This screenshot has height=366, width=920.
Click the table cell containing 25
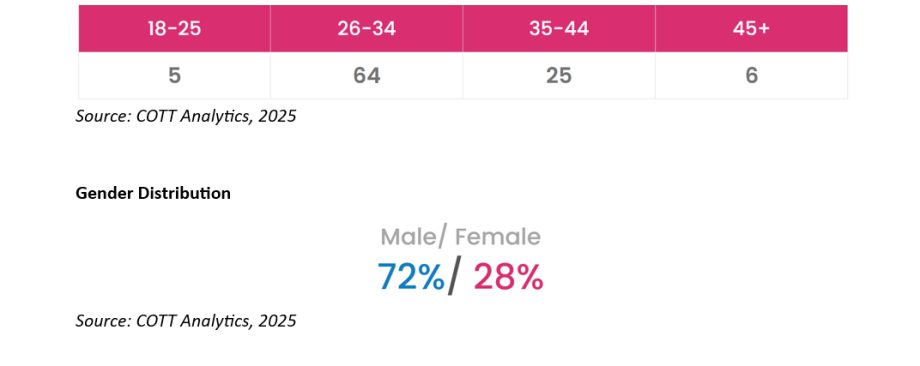[x=559, y=76]
